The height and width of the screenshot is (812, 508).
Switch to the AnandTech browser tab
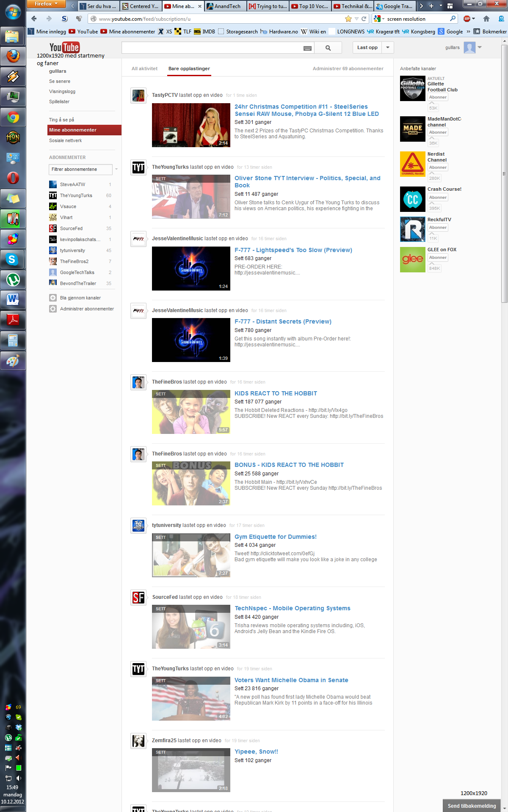pos(225,6)
